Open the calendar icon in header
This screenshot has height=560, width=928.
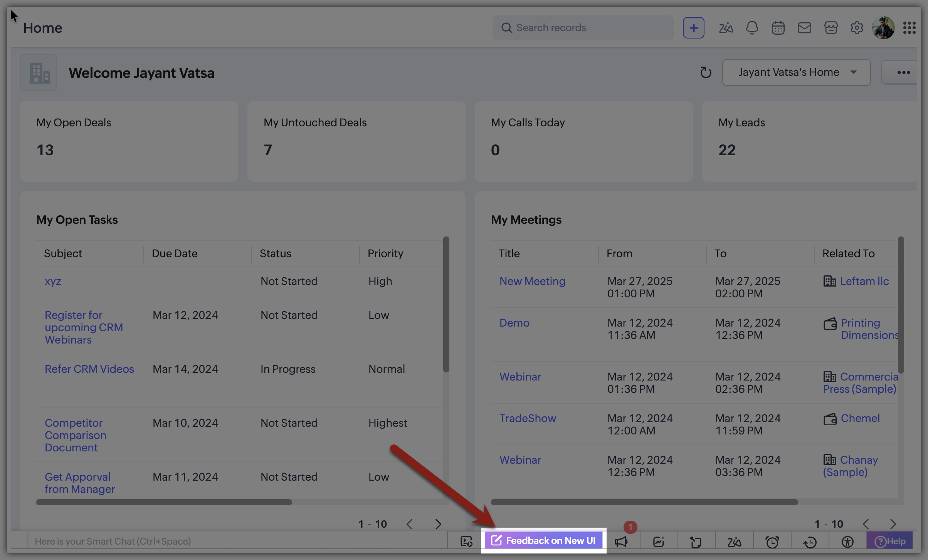[x=778, y=28]
